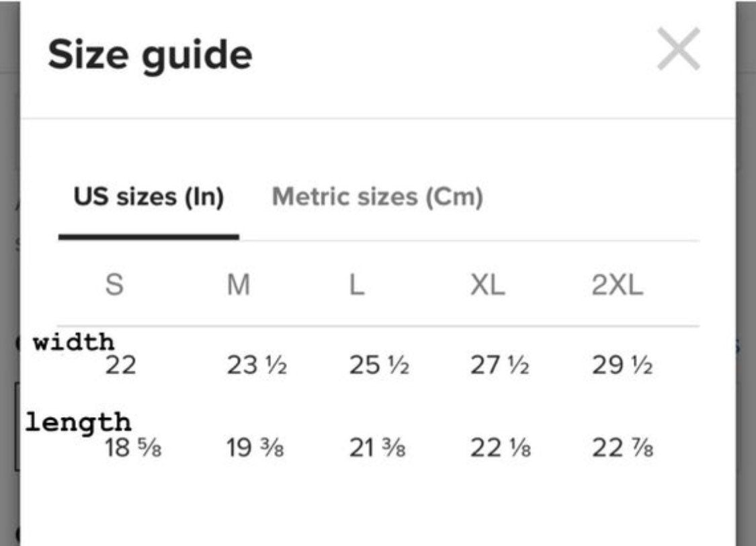The image size is (756, 546).
Task: Click the Size guide heading
Action: click(150, 56)
